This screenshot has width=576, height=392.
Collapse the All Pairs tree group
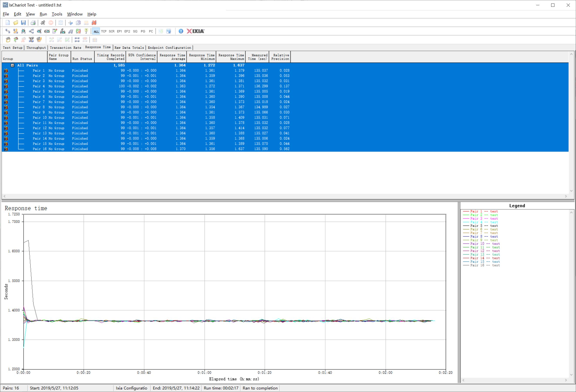click(x=12, y=65)
